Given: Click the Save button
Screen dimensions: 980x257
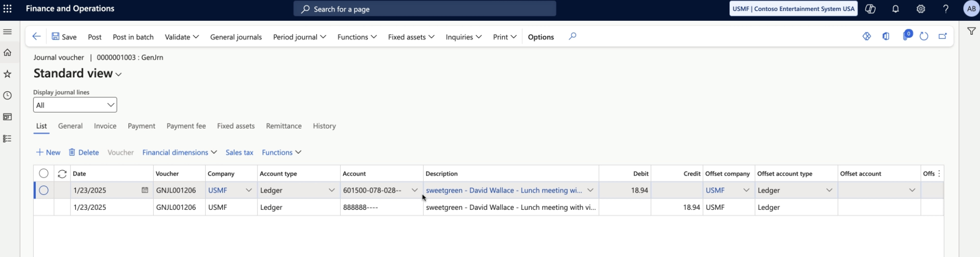Looking at the screenshot, I should (64, 37).
